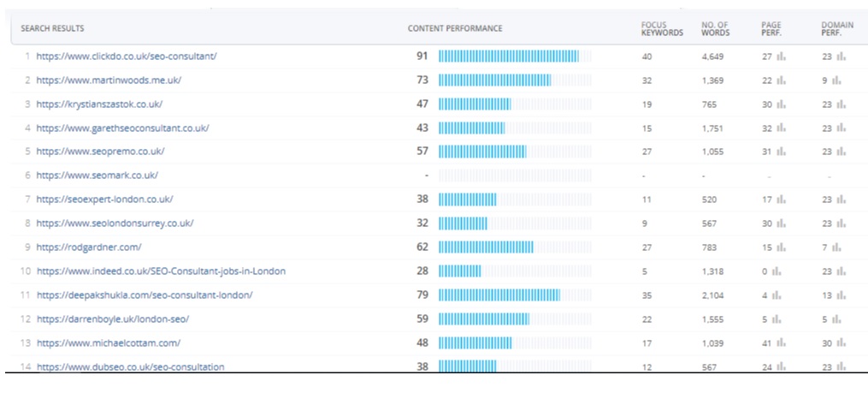Click page perf chart icon for seoexpert-london row
Screen dimensions: 868x399
point(781,199)
